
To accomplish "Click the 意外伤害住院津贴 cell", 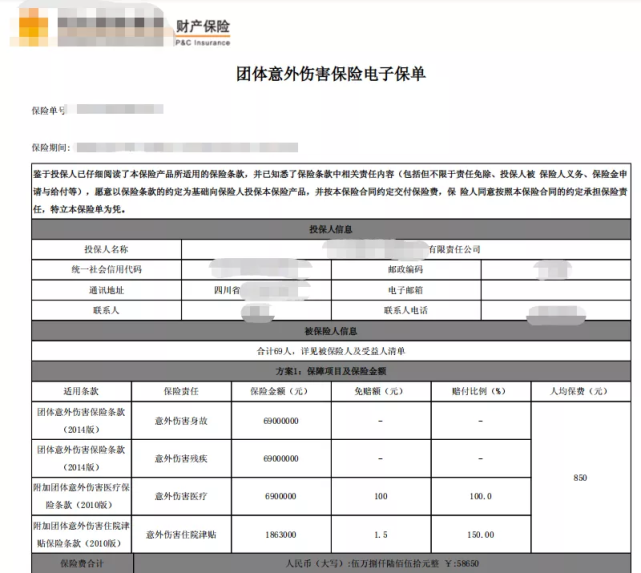I will point(181,535).
